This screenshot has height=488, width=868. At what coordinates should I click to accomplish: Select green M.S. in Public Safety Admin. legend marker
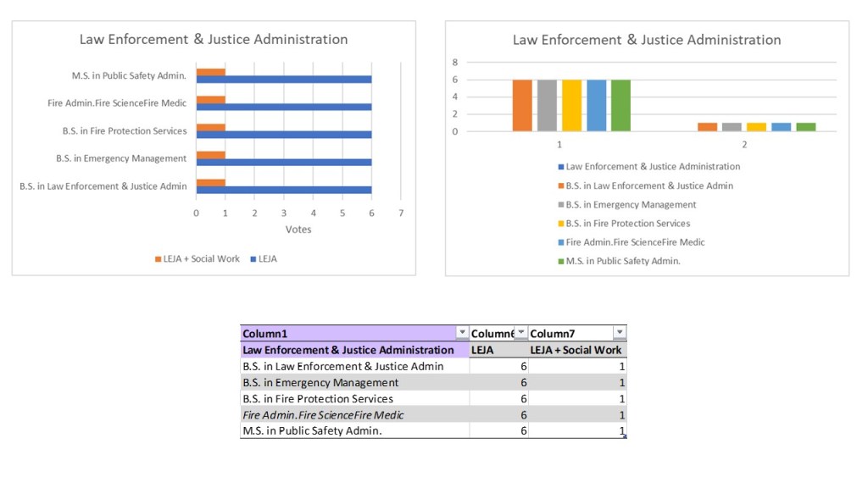coord(561,261)
